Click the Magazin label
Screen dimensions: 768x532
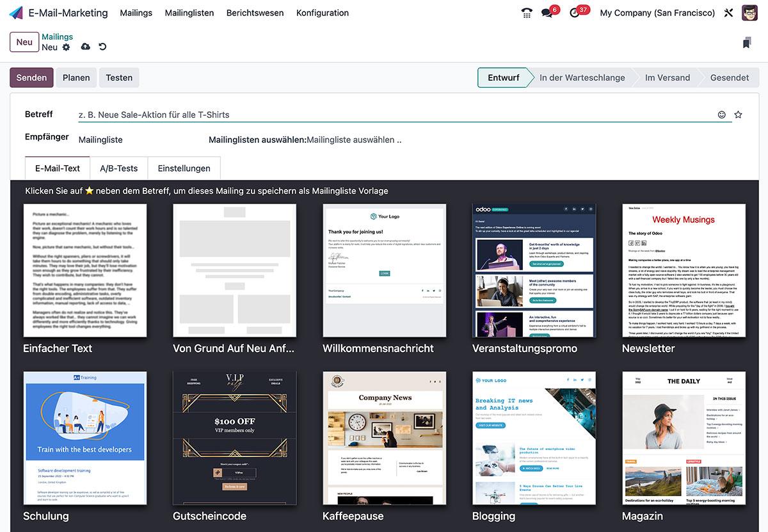pyautogui.click(x=643, y=516)
